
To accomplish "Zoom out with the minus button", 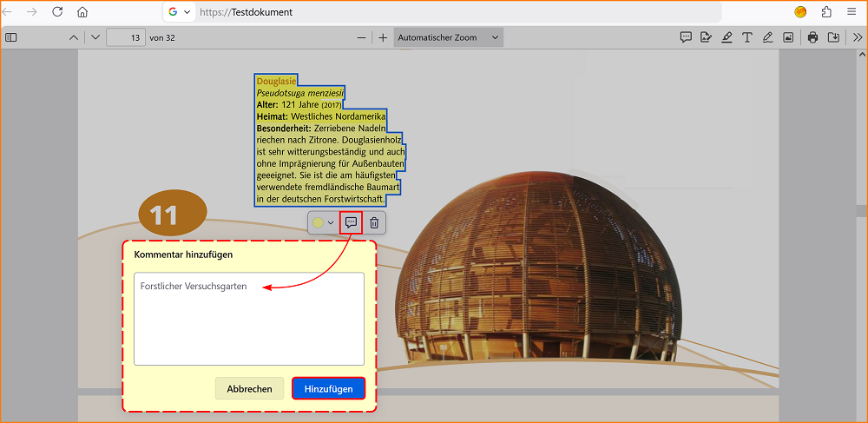I will (x=362, y=37).
